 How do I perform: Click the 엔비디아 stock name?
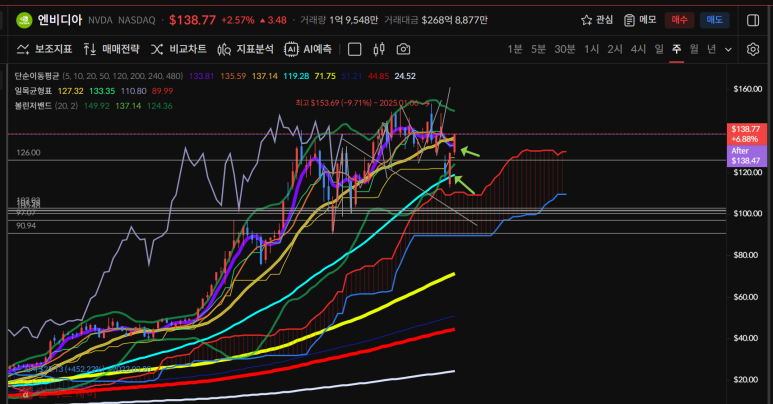click(60, 20)
